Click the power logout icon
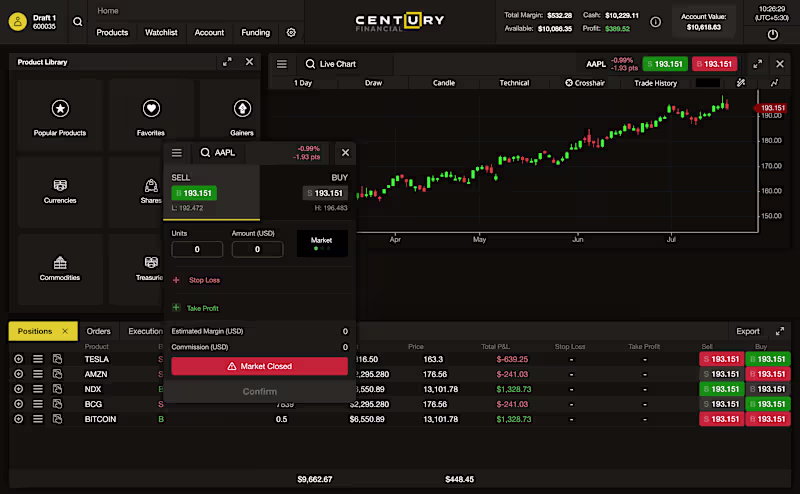The image size is (800, 494). 773,35
